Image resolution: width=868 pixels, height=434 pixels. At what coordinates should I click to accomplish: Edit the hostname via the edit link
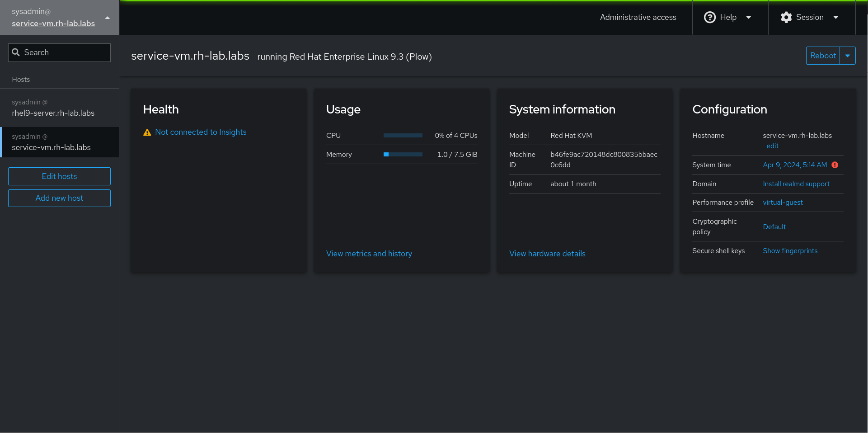tap(773, 146)
